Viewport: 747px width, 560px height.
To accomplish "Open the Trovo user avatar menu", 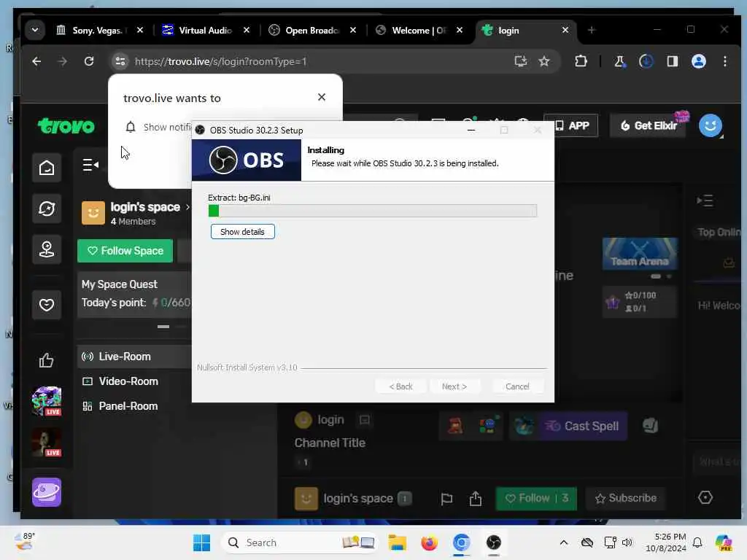I will [710, 125].
